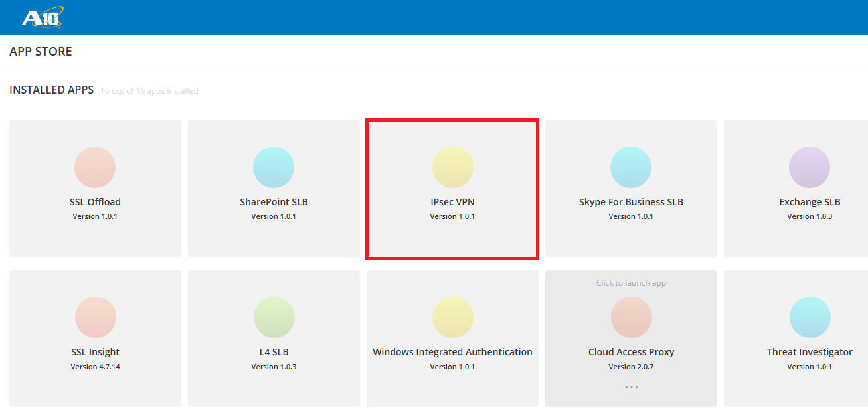Open Windows Integrated Authentication circle icon
Viewport: 868px width, 411px height.
(452, 317)
